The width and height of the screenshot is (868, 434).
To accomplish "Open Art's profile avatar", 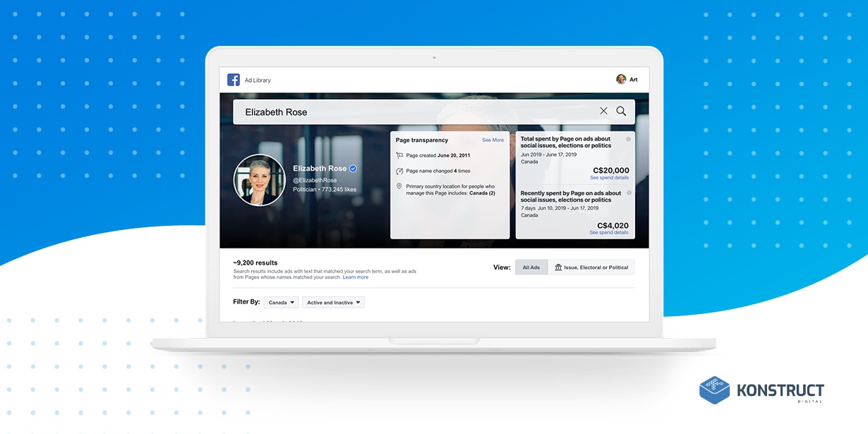I will 621,79.
